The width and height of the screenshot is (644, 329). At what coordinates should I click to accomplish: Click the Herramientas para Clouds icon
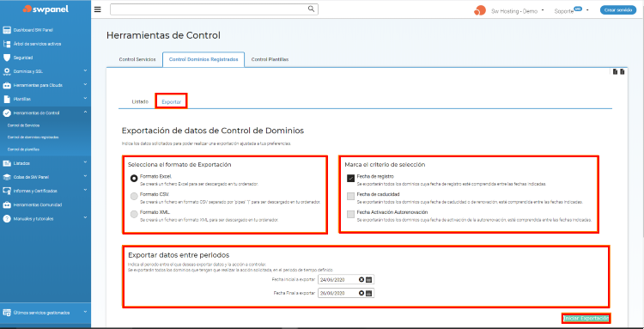tap(7, 85)
